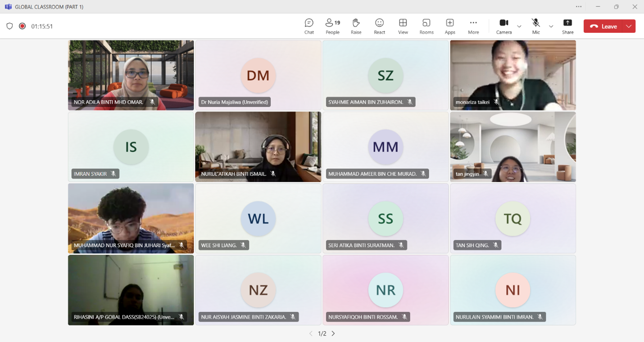Viewport: 644px width, 342px height.
Task: Change the meeting View layout
Action: coord(403,26)
